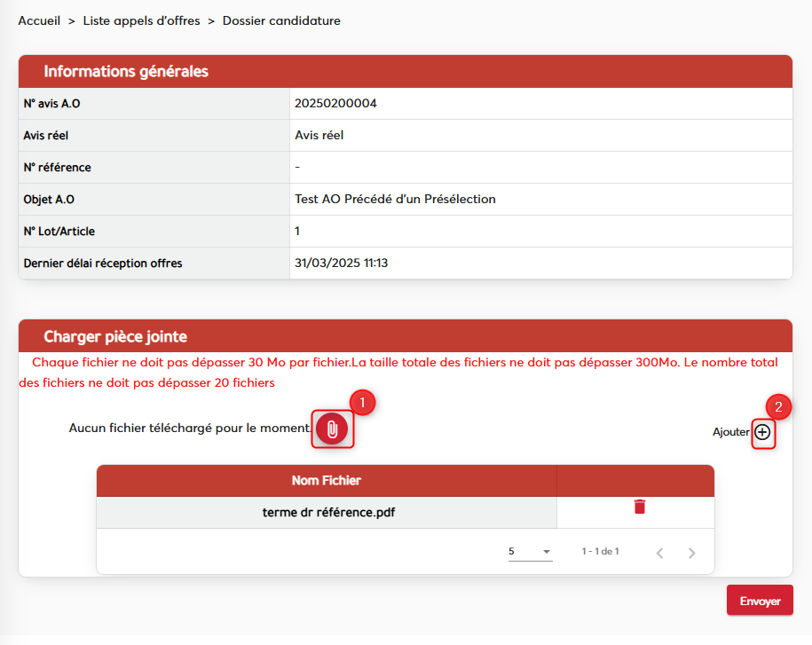
Task: Delete terme dr référence.pdf with trash icon
Action: coord(639,507)
